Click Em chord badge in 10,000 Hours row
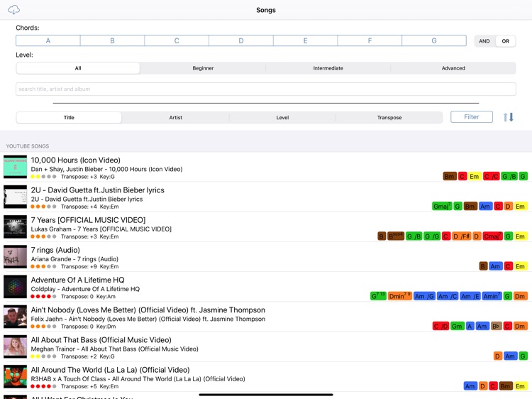This screenshot has height=399, width=532. (x=474, y=176)
